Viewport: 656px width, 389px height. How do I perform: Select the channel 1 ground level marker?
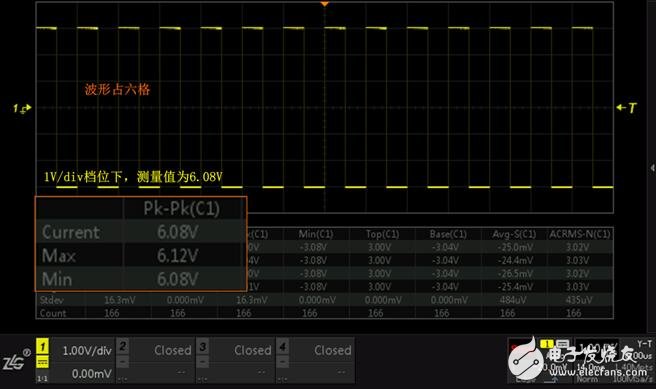click(22, 108)
